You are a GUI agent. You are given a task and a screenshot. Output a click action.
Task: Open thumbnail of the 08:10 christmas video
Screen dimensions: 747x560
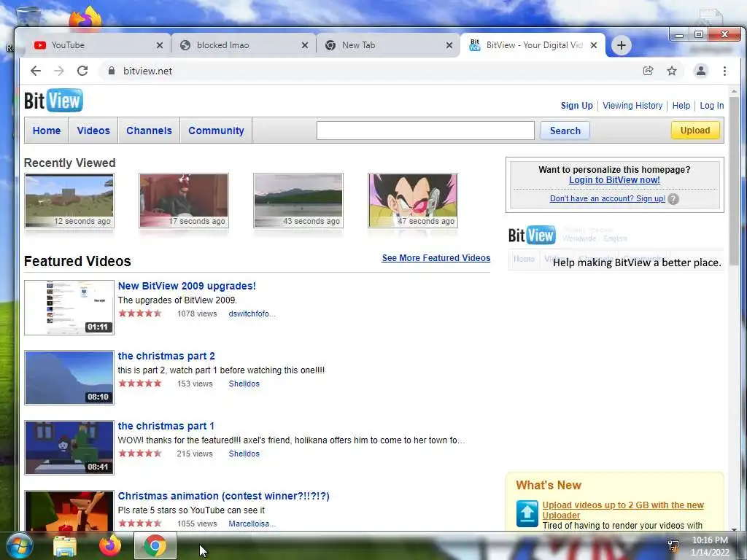[69, 378]
